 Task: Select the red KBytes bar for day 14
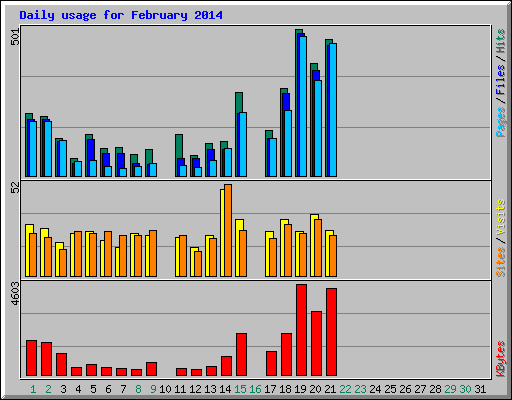click(x=226, y=366)
